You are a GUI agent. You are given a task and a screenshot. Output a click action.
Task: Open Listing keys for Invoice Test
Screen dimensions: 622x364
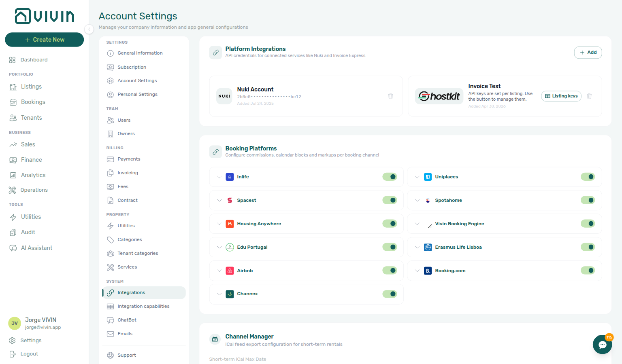(x=561, y=96)
